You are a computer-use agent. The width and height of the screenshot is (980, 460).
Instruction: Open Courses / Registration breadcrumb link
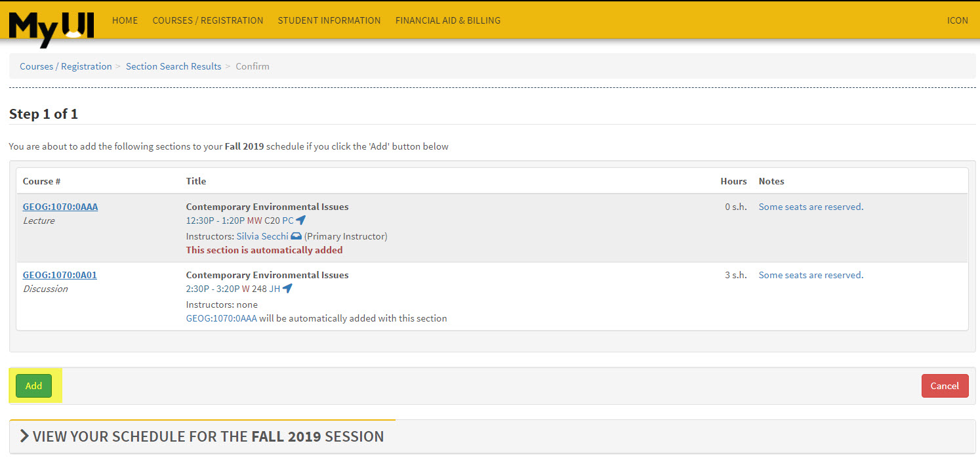[66, 66]
